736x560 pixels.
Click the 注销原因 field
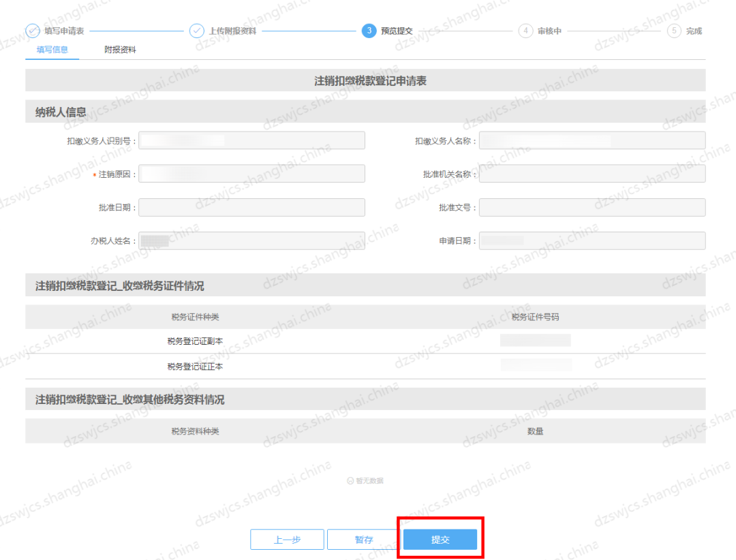pyautogui.click(x=251, y=174)
